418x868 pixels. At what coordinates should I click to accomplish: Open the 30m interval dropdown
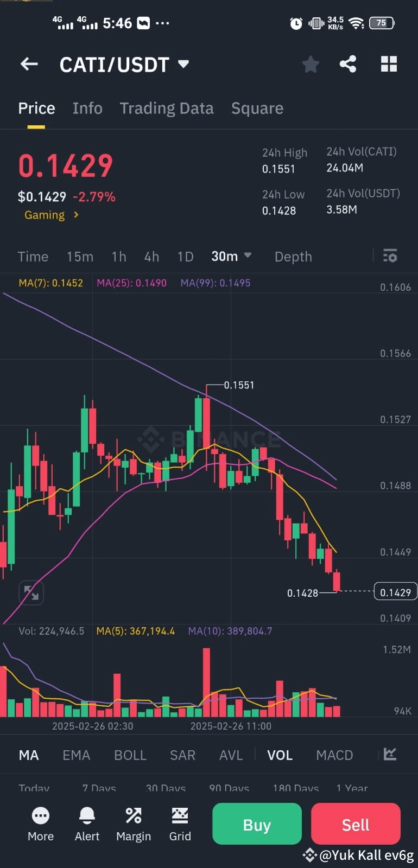pyautogui.click(x=231, y=256)
